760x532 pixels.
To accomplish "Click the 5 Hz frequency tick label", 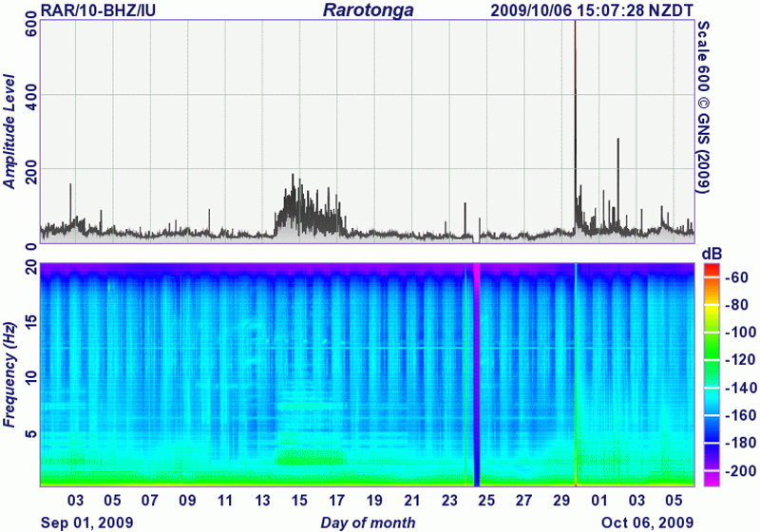I will [x=30, y=433].
